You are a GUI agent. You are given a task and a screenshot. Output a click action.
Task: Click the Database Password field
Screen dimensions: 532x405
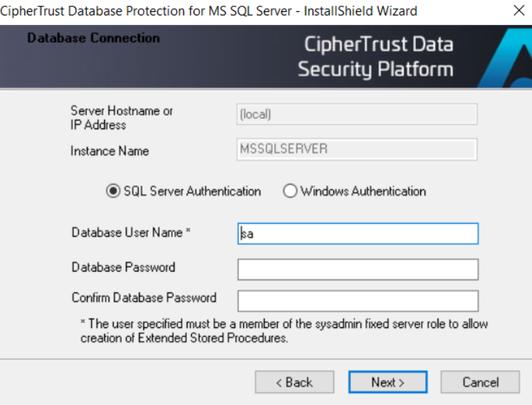click(358, 270)
